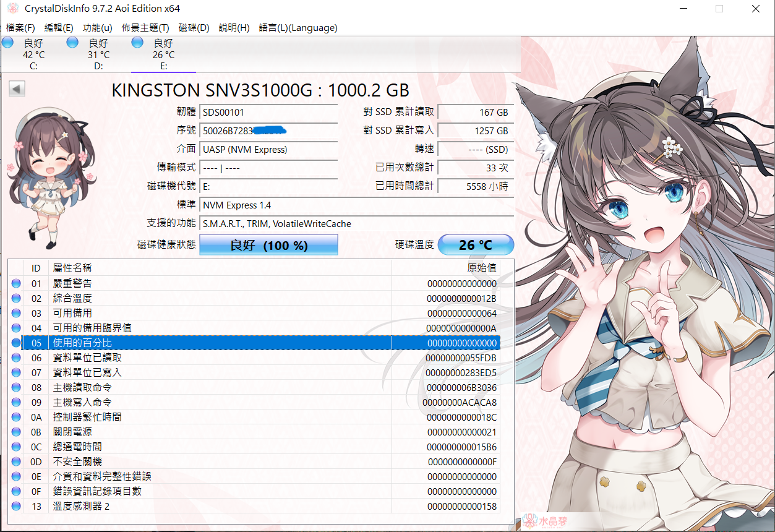This screenshot has height=532, width=775.
Task: Minimize the CrystalDiskInfo window
Action: pos(683,9)
